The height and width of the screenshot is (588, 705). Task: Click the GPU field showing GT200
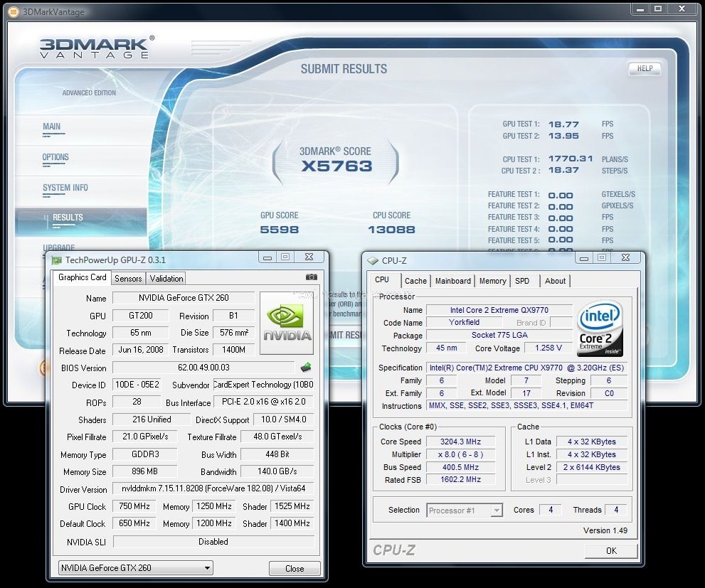140,316
